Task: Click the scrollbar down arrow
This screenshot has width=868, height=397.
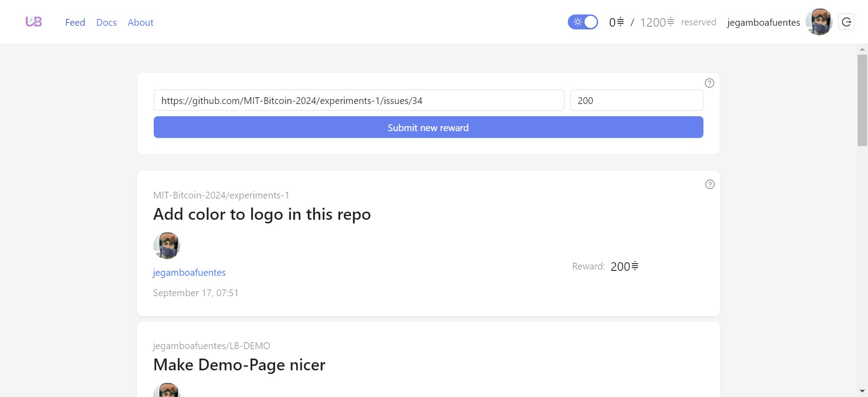Action: point(862,391)
